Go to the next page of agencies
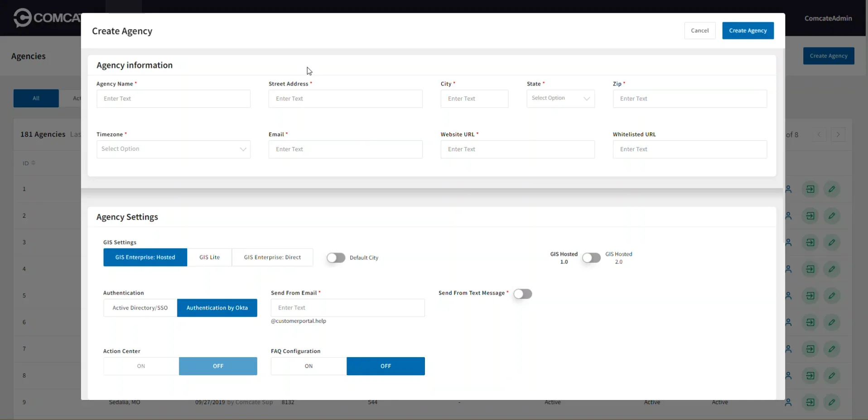 pos(839,134)
